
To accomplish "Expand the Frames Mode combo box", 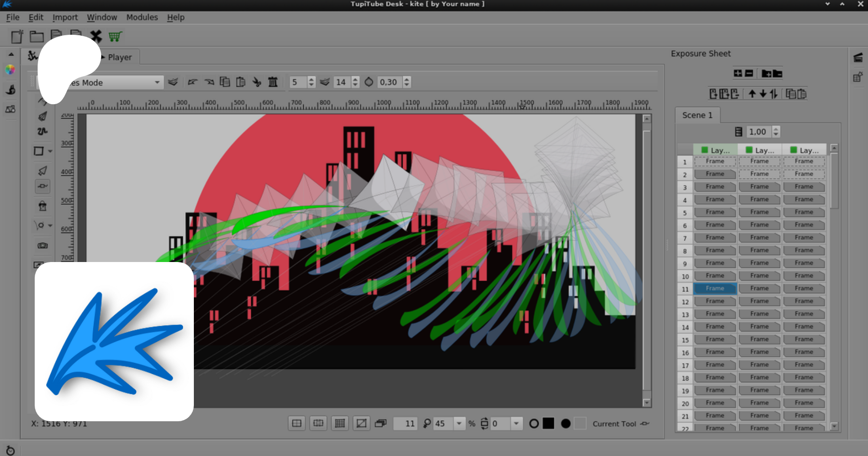I will (157, 83).
